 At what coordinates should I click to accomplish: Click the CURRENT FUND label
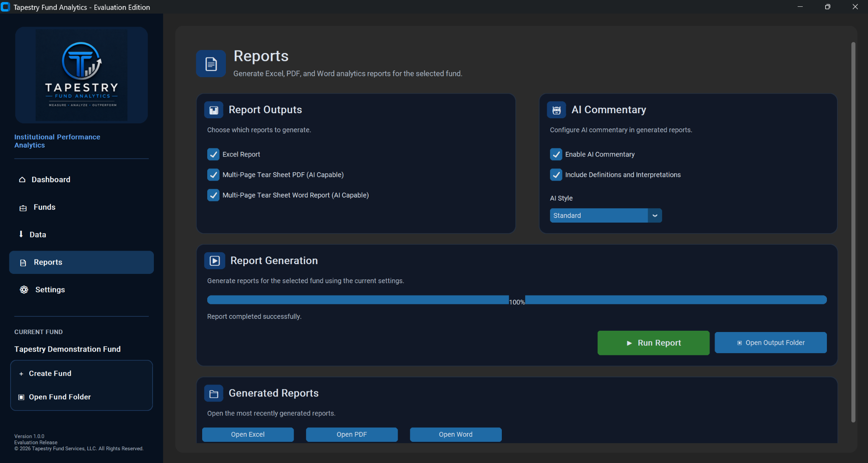coord(39,332)
